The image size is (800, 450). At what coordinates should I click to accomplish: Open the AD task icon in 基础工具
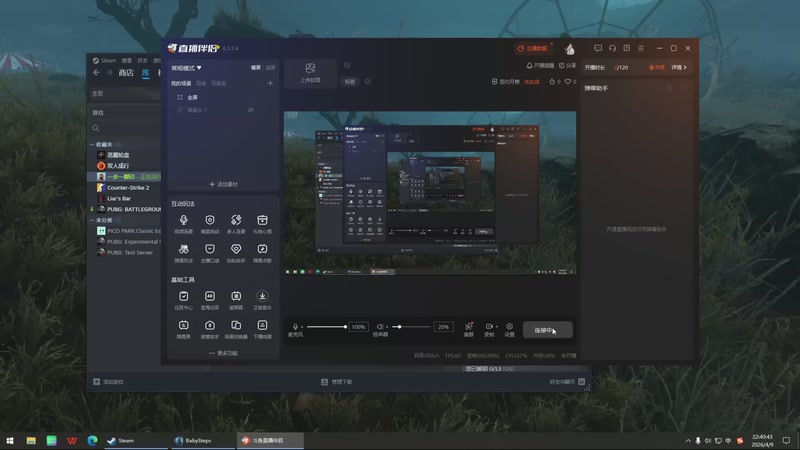(x=210, y=299)
